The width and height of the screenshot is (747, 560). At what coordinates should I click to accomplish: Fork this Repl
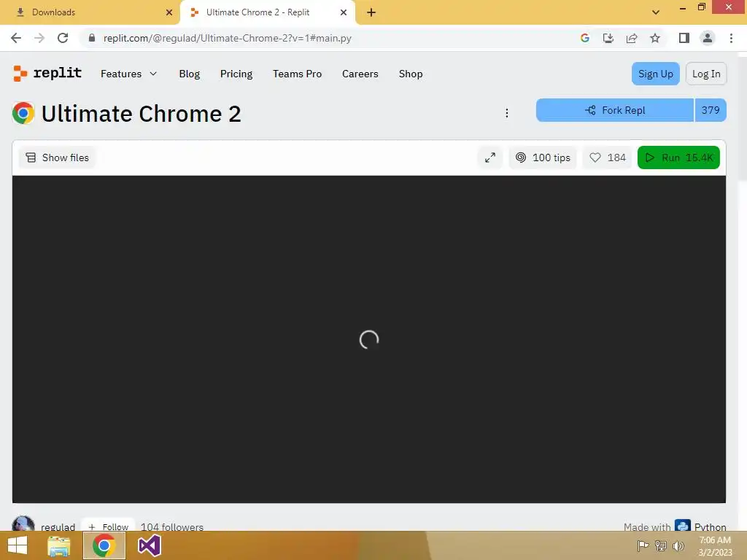614,110
